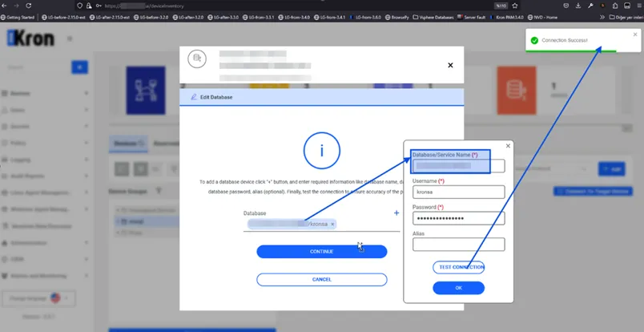Add a database with plus icon
Screen dimensions: 644x332
396,213
